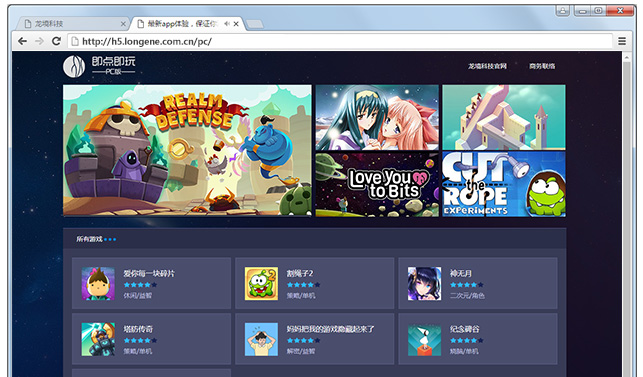The width and height of the screenshot is (643, 377).
Task: Open the 塔防传奇 tower defense icon
Action: [x=98, y=339]
